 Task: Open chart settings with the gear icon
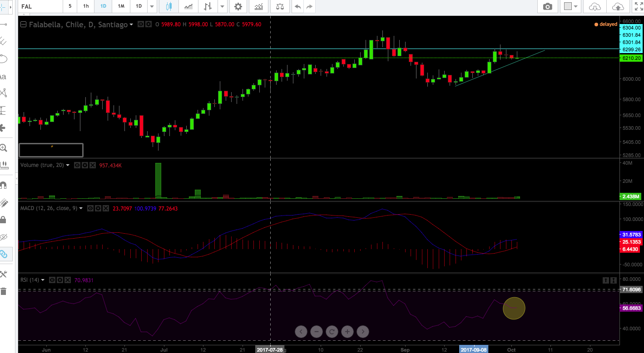click(238, 6)
